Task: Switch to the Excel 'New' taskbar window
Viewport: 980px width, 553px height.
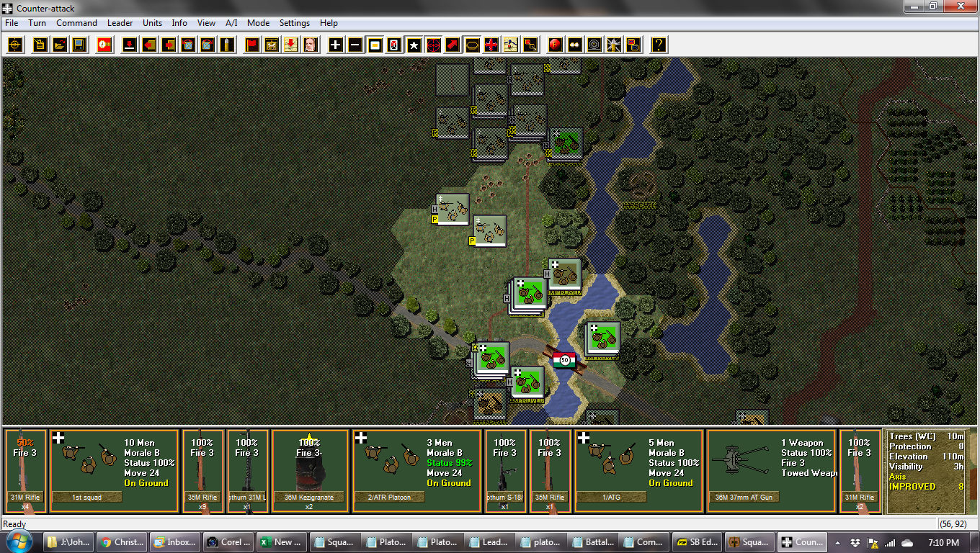Action: click(282, 542)
